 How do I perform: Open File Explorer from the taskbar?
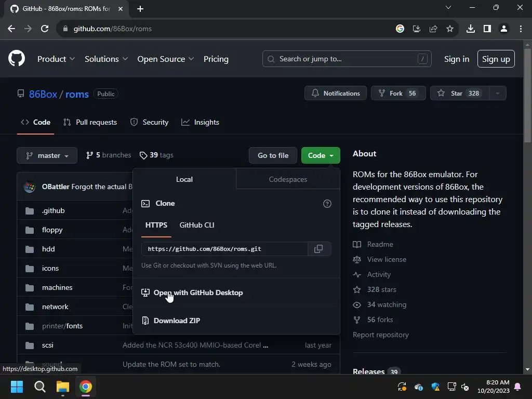[63, 387]
